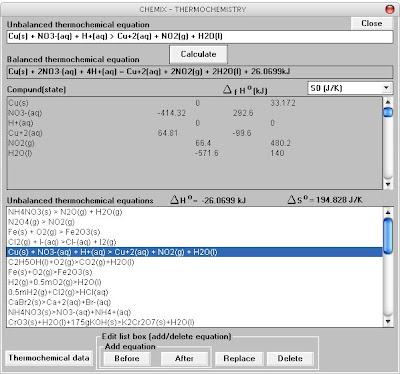Select H2(g)+0.5mO2(g)>H2O(l) equation

tap(195, 282)
